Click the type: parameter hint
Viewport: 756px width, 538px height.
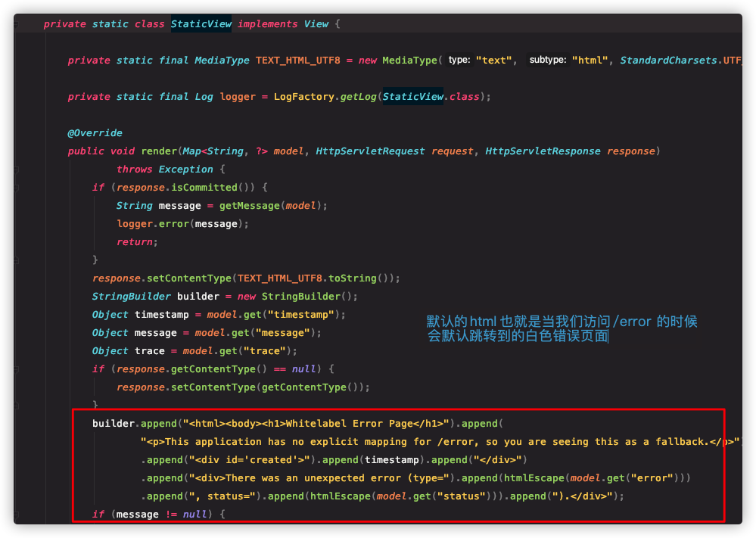tap(459, 60)
